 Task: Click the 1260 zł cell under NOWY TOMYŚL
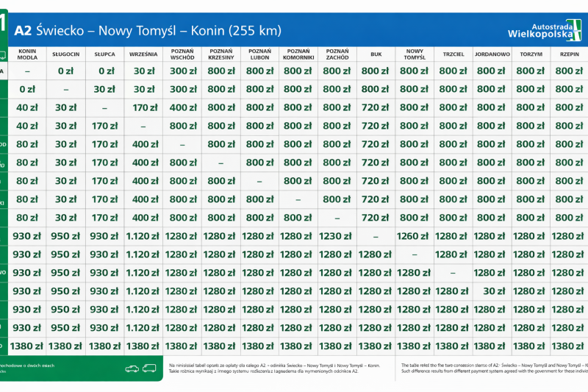[414, 236]
